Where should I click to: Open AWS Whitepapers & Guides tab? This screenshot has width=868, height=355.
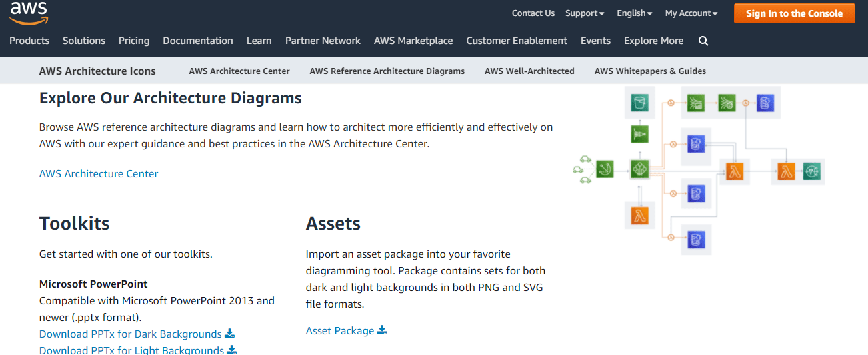tap(650, 71)
